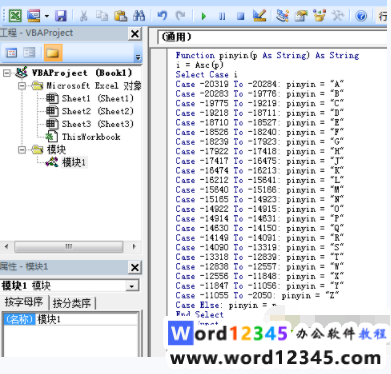
Task: Click code line with pinyin = "A"
Action: pos(260,84)
